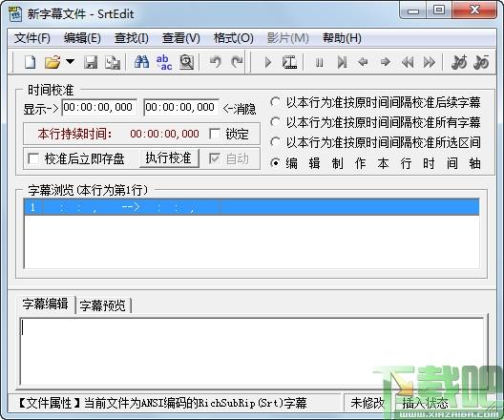Select 以本行为准按原时间间隔校准后续字幕 radio option
The width and height of the screenshot is (504, 420).
pos(275,102)
